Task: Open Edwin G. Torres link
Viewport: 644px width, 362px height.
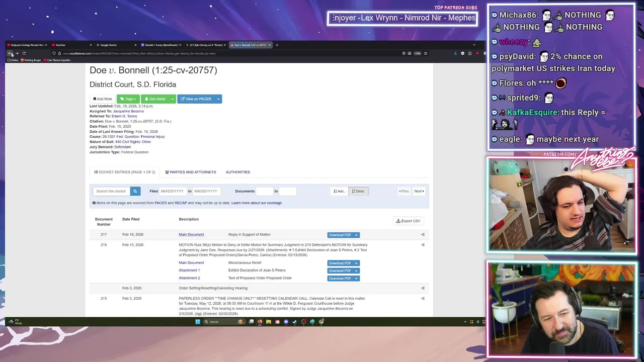Action: pyautogui.click(x=124, y=116)
